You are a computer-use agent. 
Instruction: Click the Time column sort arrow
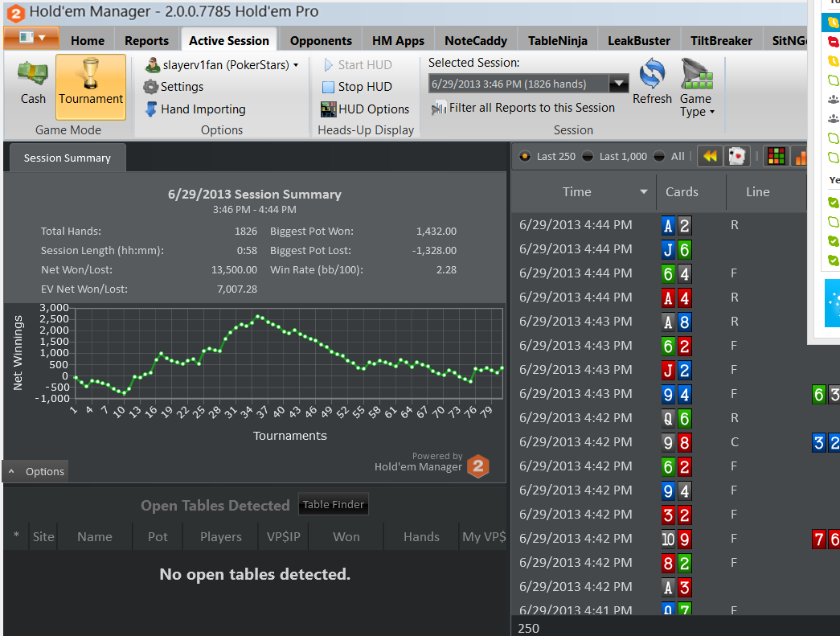643,192
